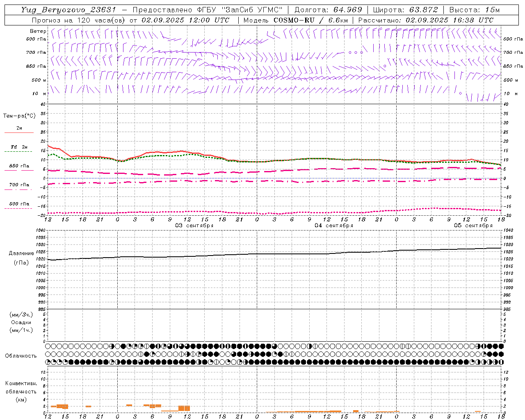Select the Высота: 15м header entry
The width and height of the screenshot is (525, 420).
pos(475,10)
